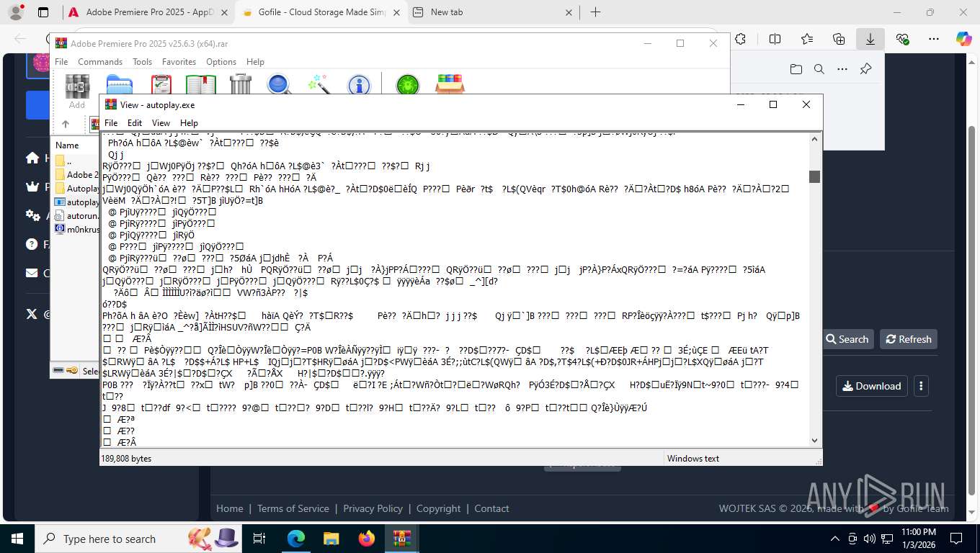
Task: Open the Edge Extensions puzzle icon
Action: tap(740, 39)
